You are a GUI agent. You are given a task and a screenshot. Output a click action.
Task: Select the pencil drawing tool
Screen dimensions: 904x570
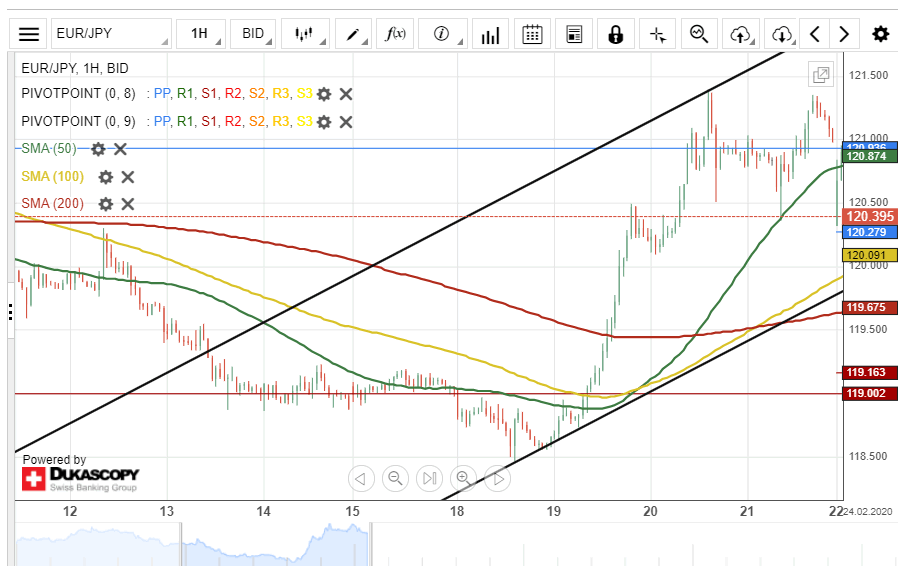coord(354,34)
